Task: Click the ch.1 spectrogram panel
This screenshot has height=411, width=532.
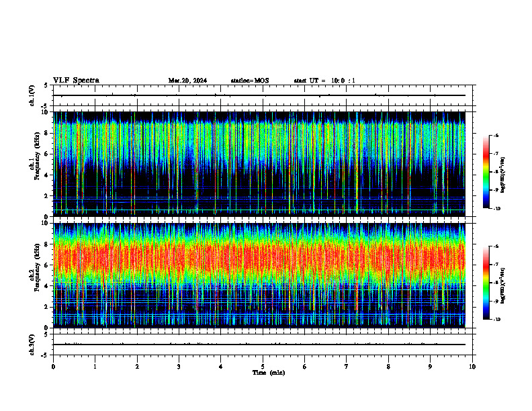Action: [x=259, y=164]
